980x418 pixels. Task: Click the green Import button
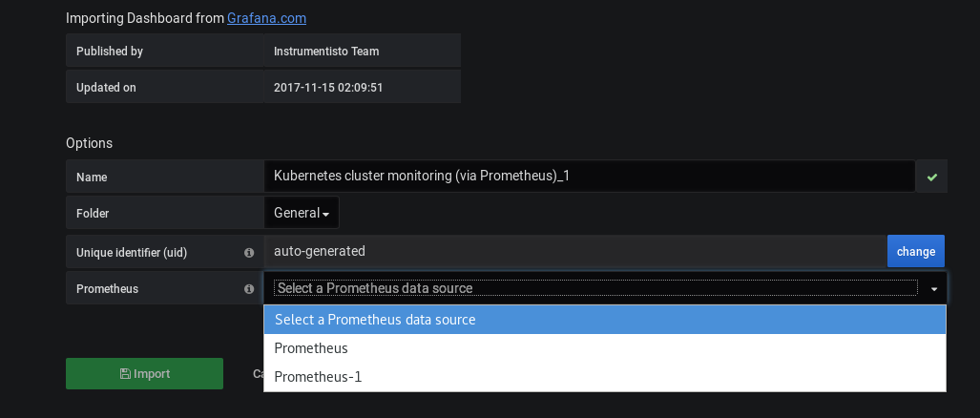point(144,373)
